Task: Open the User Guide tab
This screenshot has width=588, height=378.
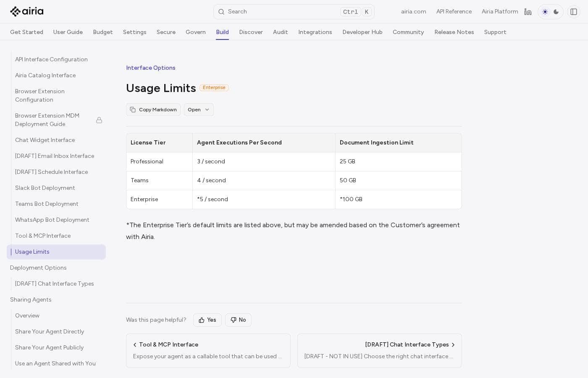Action: (68, 32)
